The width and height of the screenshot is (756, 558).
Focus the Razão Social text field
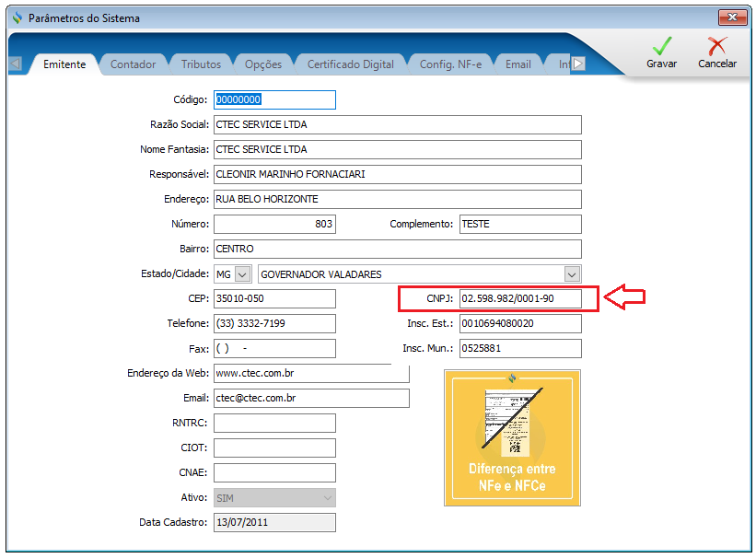397,125
